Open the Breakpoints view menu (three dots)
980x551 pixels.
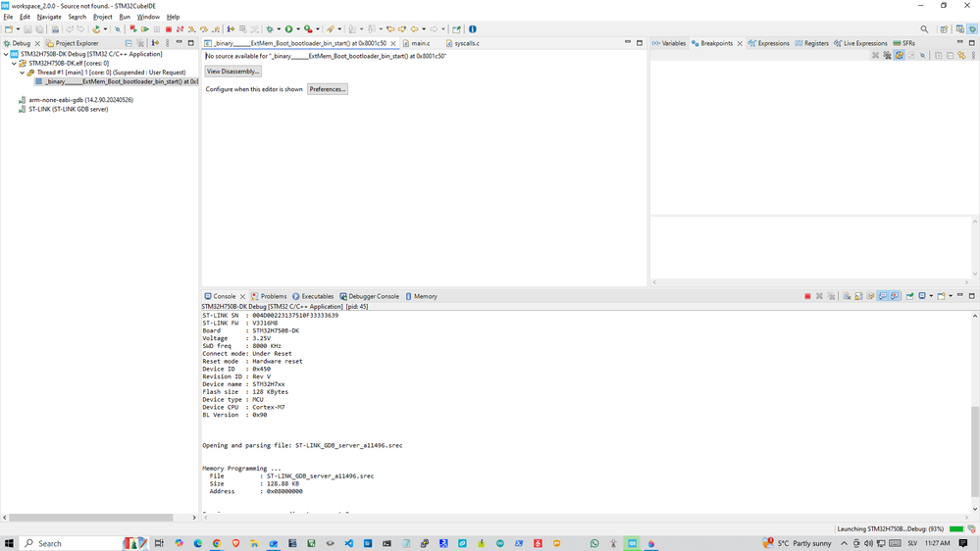pos(973,56)
